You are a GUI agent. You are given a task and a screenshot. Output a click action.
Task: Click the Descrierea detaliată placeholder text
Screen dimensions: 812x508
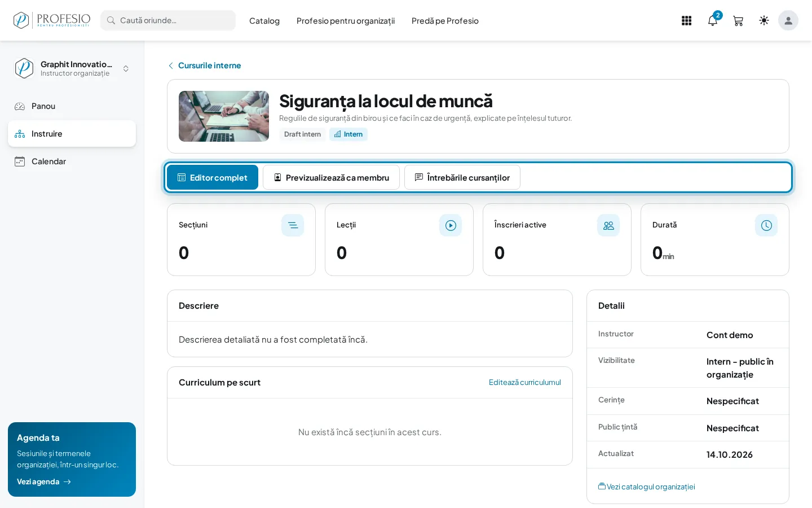tap(273, 340)
